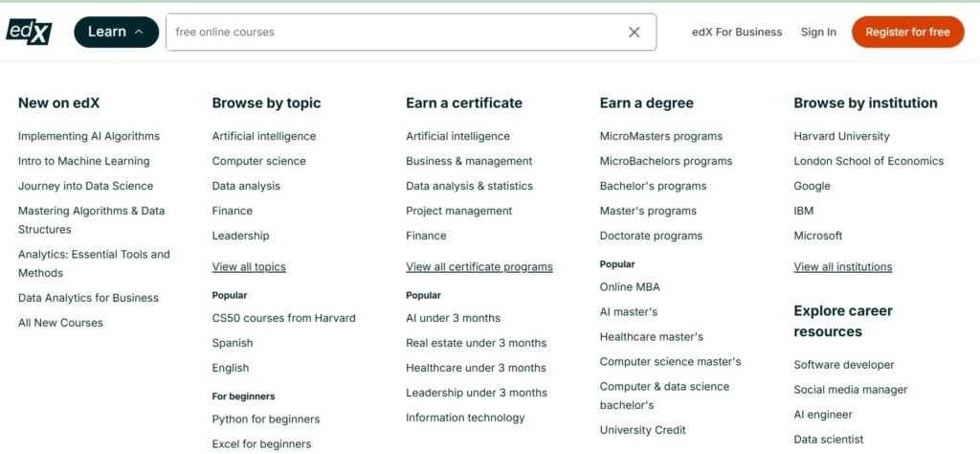Open MicroBachelors programs
The width and height of the screenshot is (980, 454).
(x=666, y=161)
